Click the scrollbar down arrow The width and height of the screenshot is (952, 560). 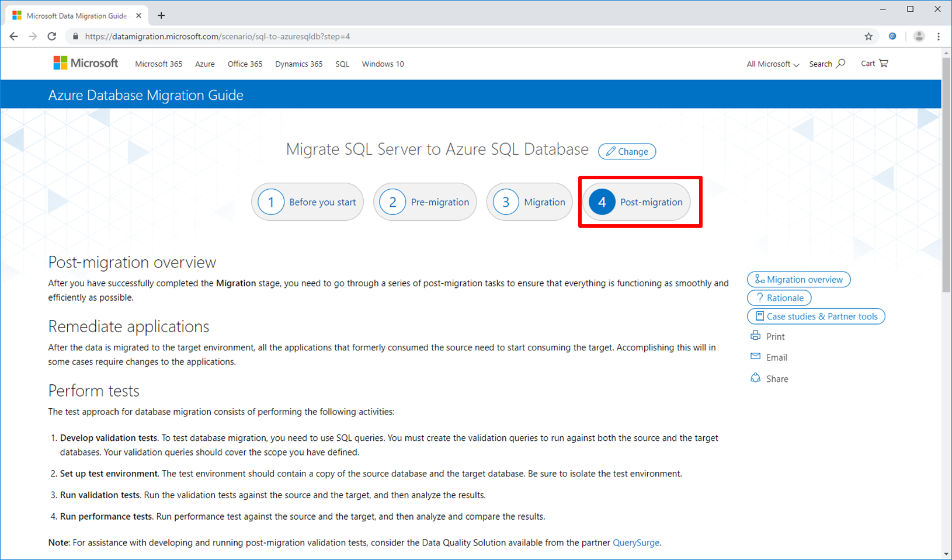pyautogui.click(x=946, y=554)
